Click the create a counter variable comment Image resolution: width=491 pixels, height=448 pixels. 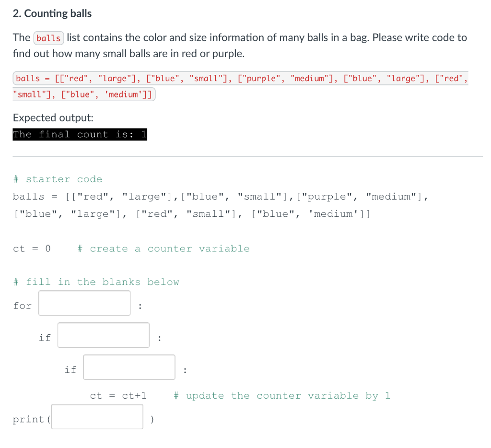click(x=164, y=248)
